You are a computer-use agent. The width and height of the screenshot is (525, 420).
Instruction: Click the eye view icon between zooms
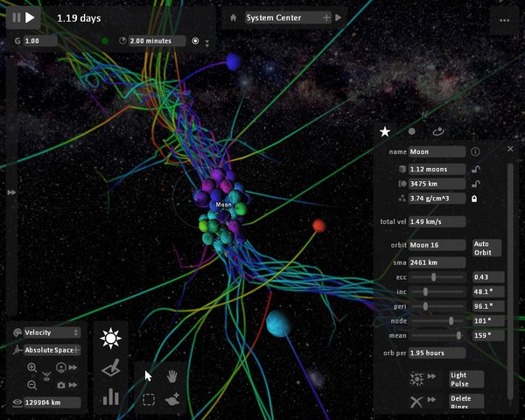pos(46,376)
